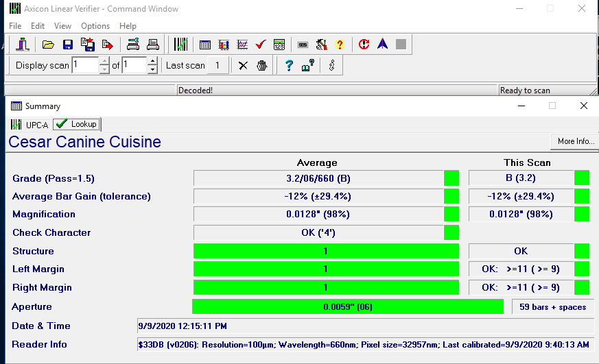Click the barcode scan icon in toolbar
This screenshot has width=599, height=364.
[180, 45]
